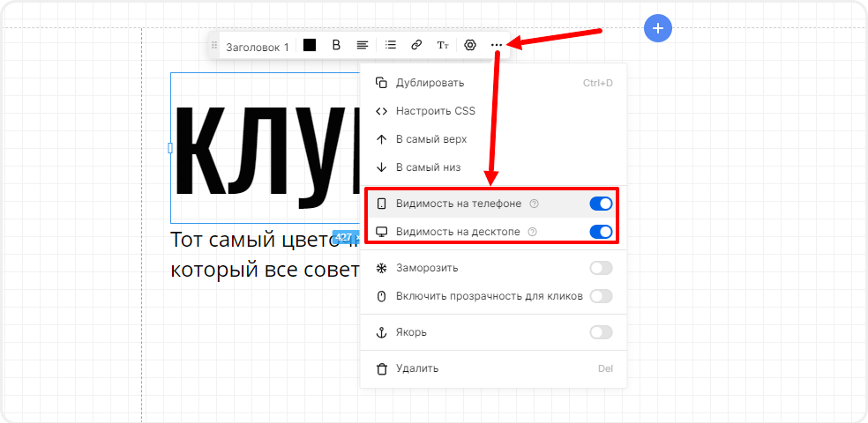Enable Включить прозрачность для кликов switch
This screenshot has width=868, height=423.
(602, 296)
